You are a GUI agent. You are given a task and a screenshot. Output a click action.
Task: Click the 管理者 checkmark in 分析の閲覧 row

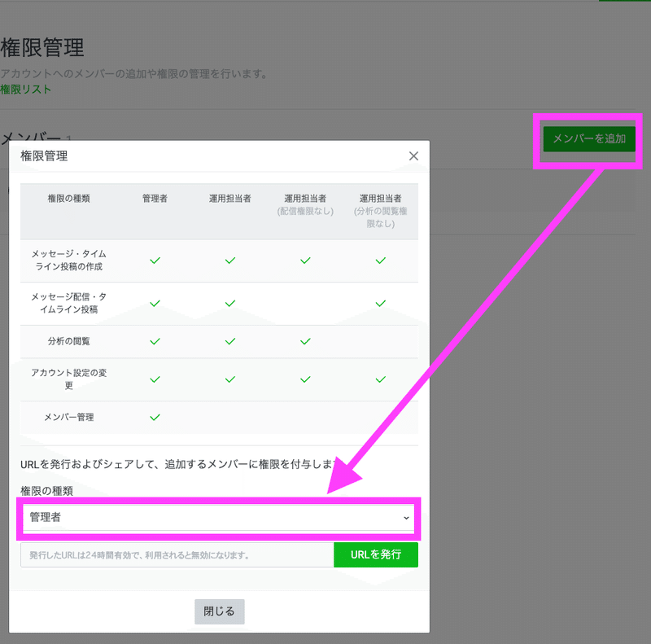[x=155, y=341]
